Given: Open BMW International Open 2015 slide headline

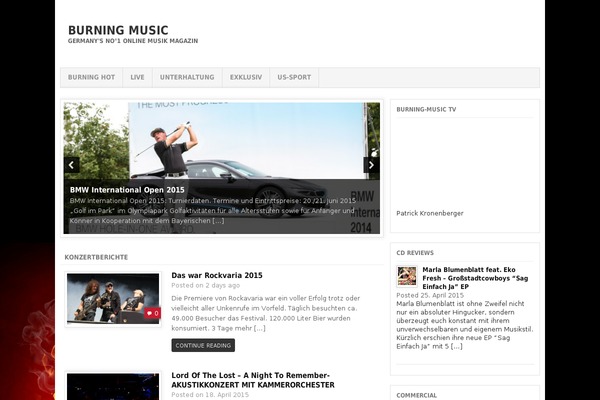Looking at the screenshot, I should point(127,190).
